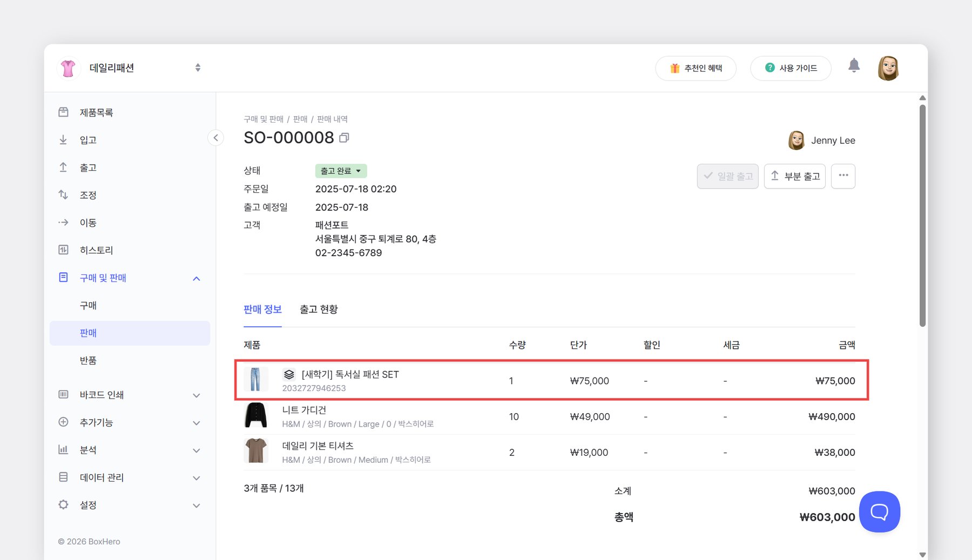Open the 분석 analytics icon
972x560 pixels.
[63, 449]
